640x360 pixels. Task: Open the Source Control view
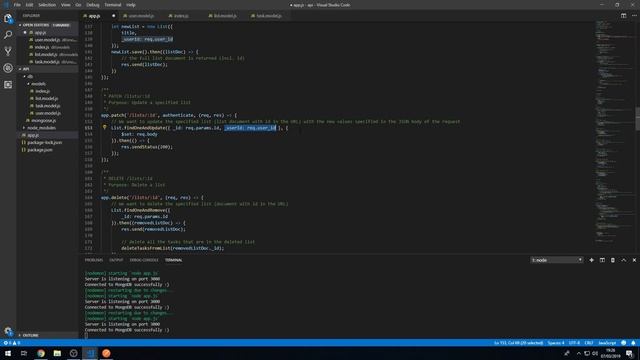[x=8, y=51]
